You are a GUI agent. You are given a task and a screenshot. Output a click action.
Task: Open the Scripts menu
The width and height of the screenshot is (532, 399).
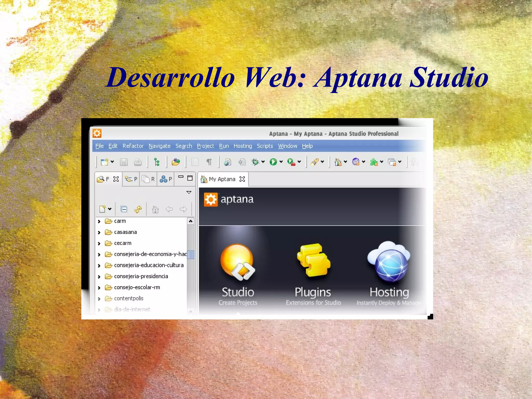(x=265, y=146)
